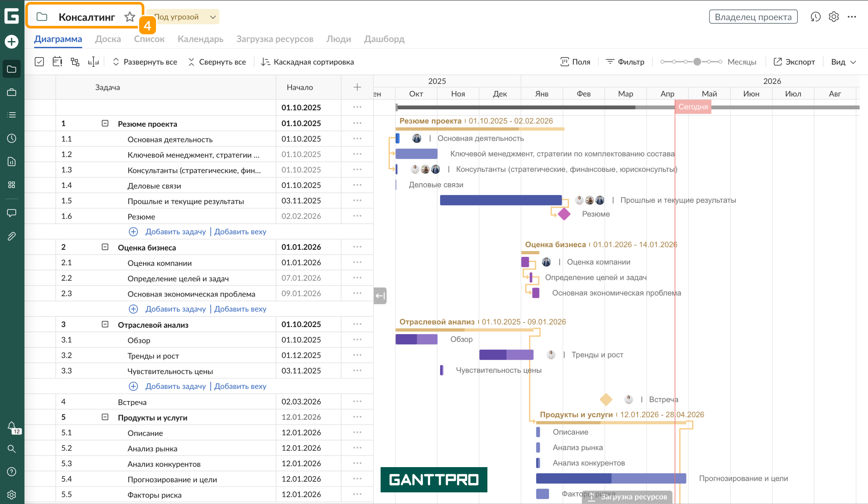Collapse the left grid panel with arrow handle
This screenshot has width=868, height=504.
380,296
